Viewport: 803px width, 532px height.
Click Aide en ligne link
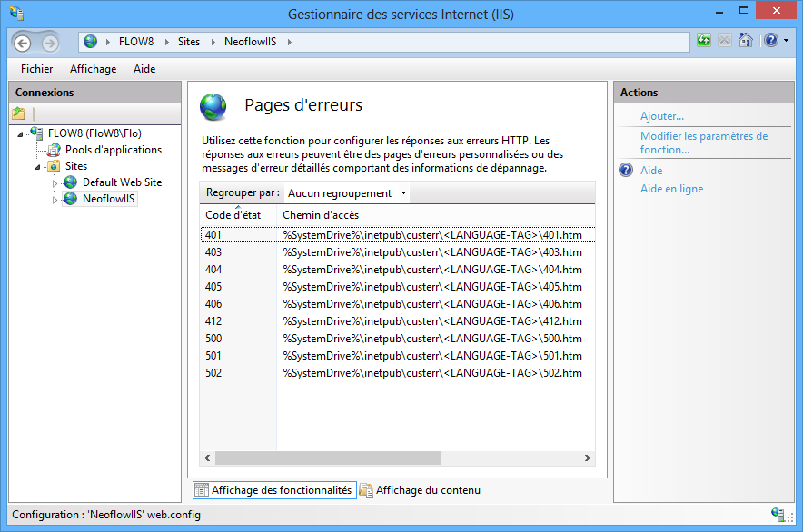pyautogui.click(x=671, y=189)
